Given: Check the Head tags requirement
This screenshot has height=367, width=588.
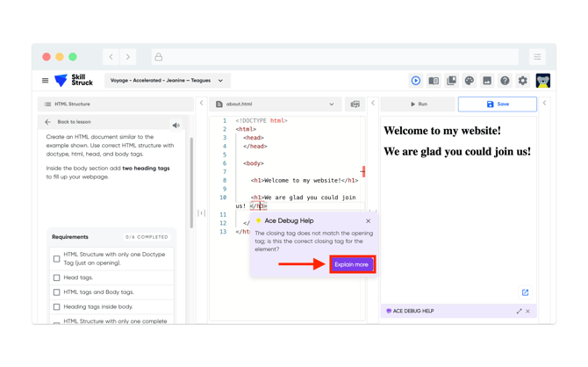Looking at the screenshot, I should (57, 277).
